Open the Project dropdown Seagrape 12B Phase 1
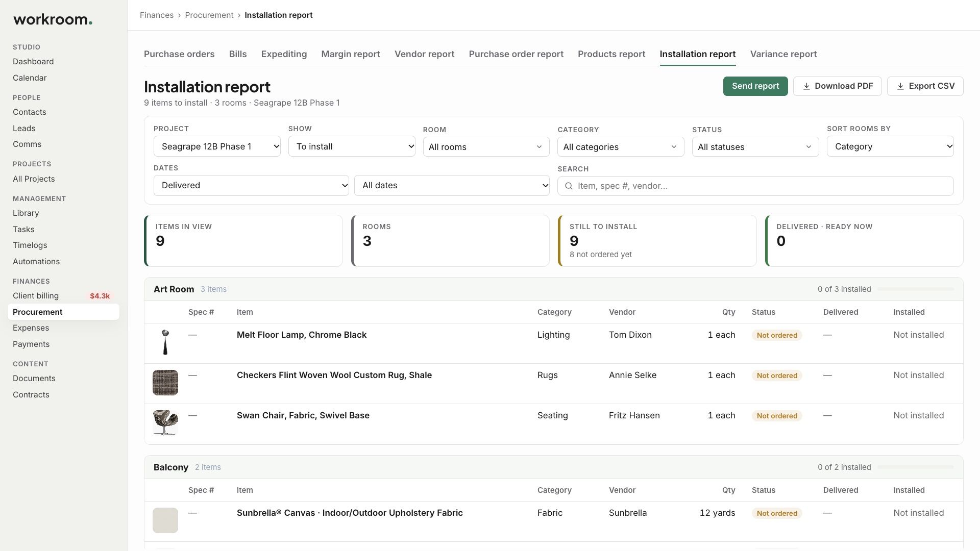The width and height of the screenshot is (980, 551). 217,146
